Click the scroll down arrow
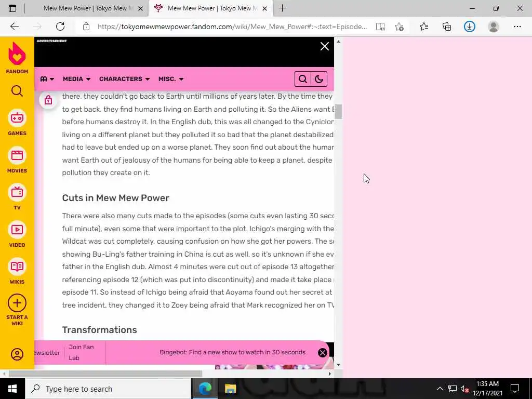The height and width of the screenshot is (399, 532). point(338,365)
